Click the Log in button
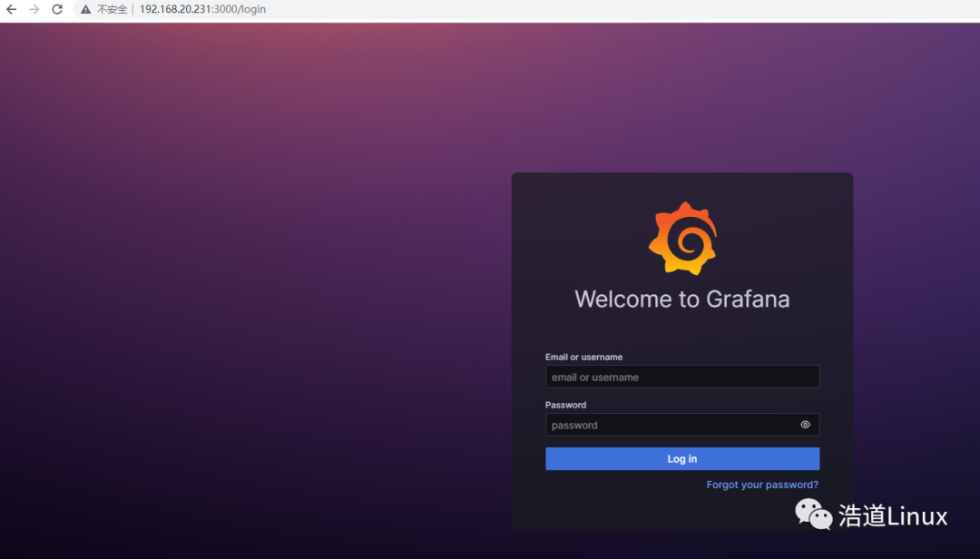This screenshot has height=559, width=980. click(x=681, y=459)
